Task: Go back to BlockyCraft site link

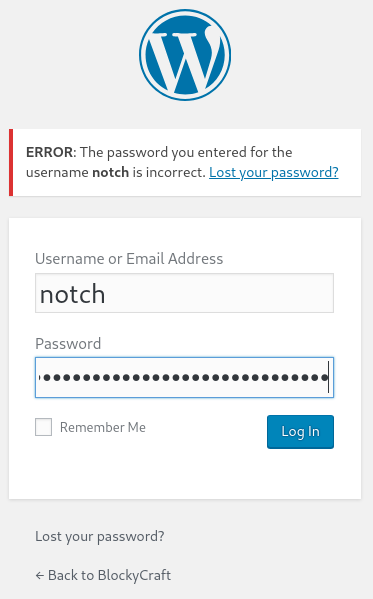Action: point(103,575)
